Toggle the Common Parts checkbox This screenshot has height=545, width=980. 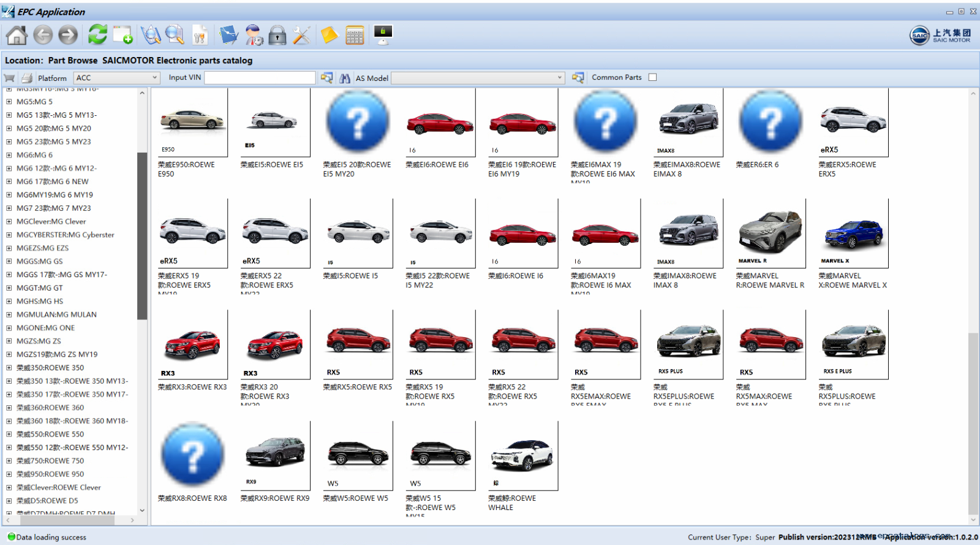click(652, 77)
